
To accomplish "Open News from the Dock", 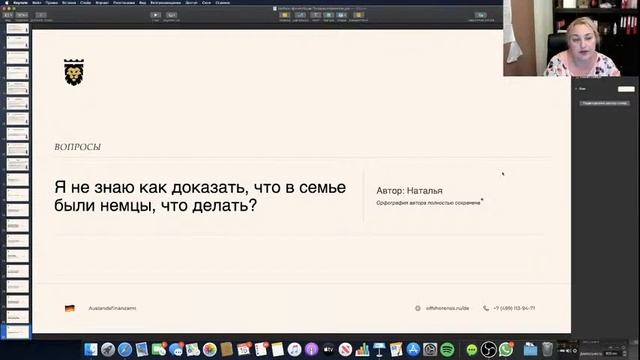I will pyautogui.click(x=345, y=350).
